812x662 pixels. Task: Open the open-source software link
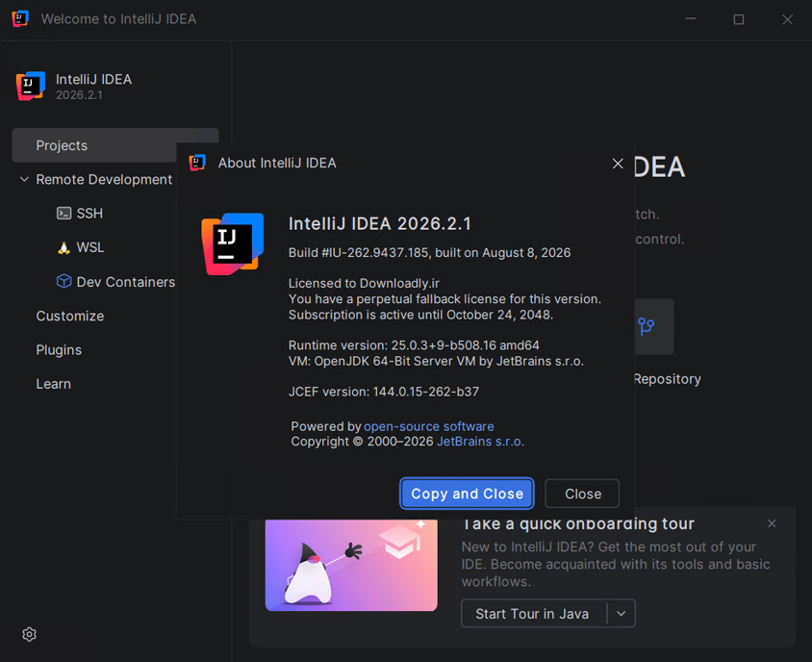428,426
